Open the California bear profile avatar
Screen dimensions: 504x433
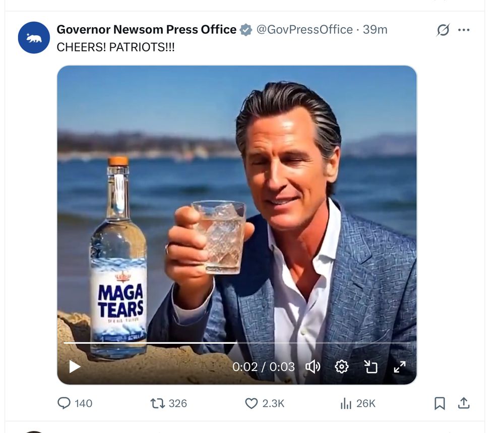coord(34,38)
